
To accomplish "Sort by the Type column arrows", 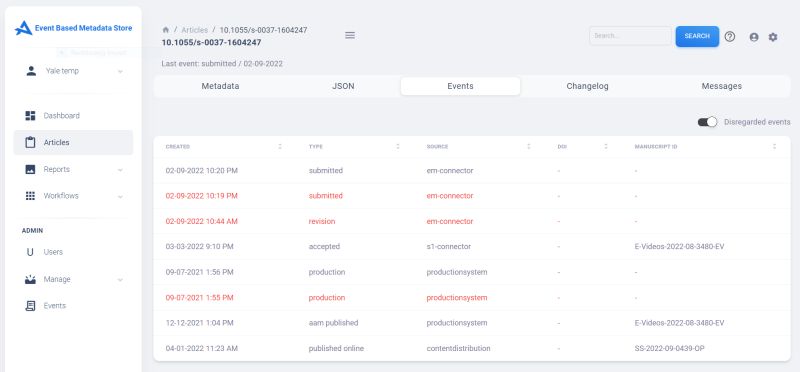I will [x=398, y=146].
